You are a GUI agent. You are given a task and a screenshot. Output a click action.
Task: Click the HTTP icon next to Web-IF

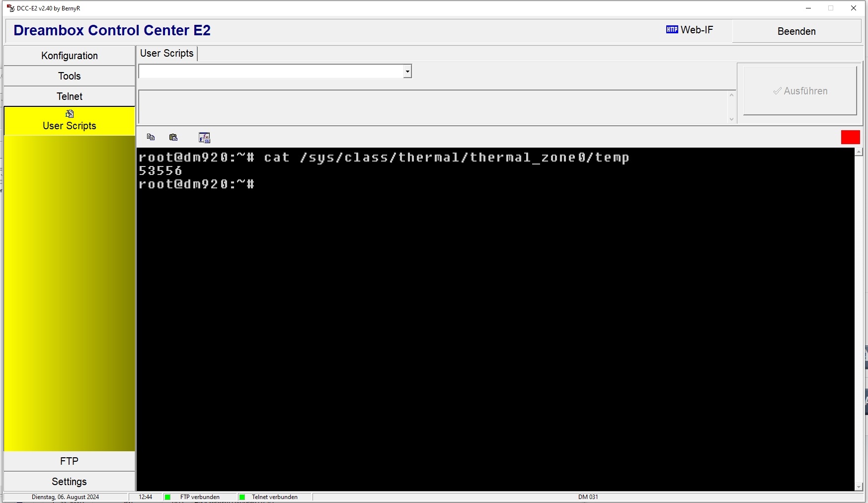pos(672,30)
